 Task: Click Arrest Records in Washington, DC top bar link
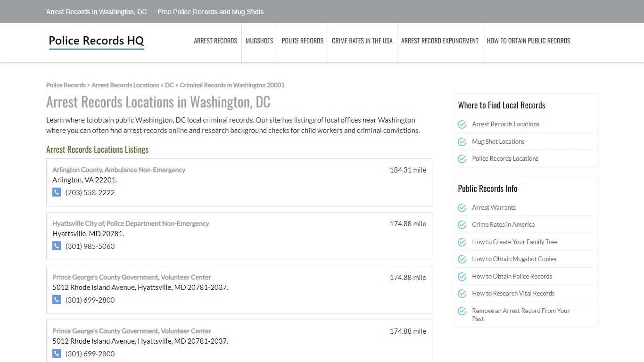click(97, 12)
